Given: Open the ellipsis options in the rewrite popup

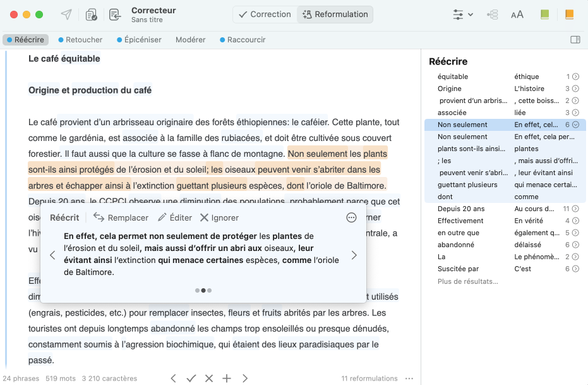Looking at the screenshot, I should 351,217.
